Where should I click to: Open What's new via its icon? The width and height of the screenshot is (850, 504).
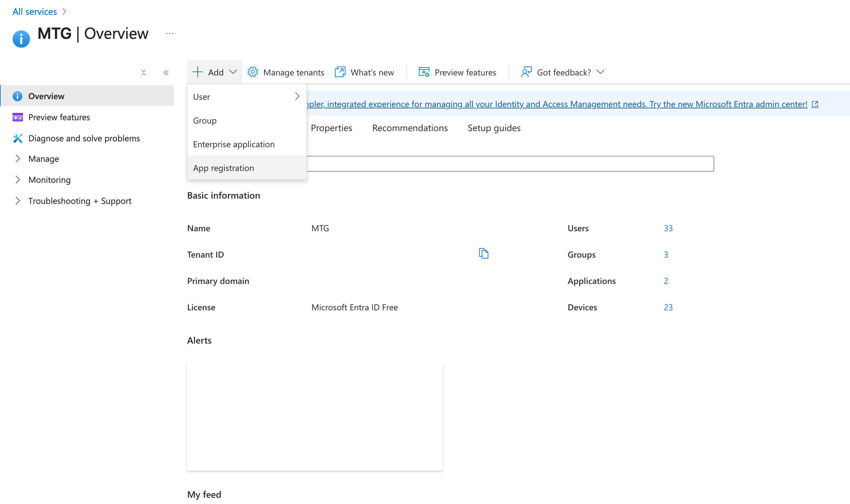[x=340, y=72]
